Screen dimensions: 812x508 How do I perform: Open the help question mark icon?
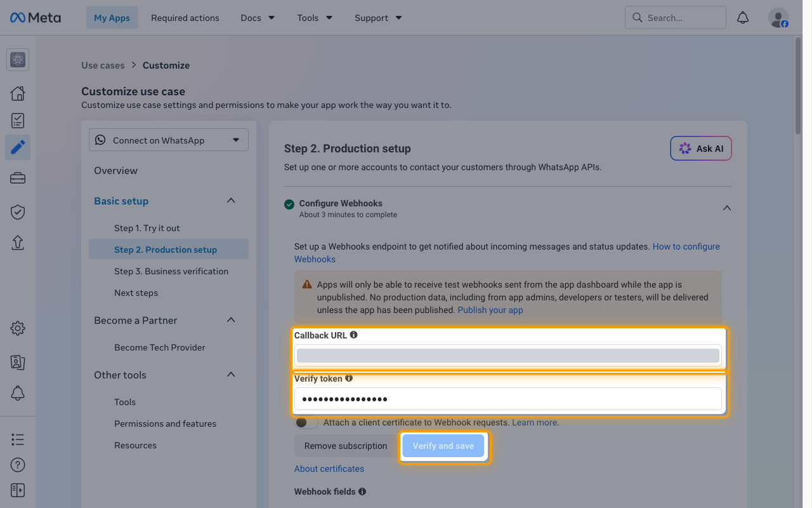coord(18,465)
